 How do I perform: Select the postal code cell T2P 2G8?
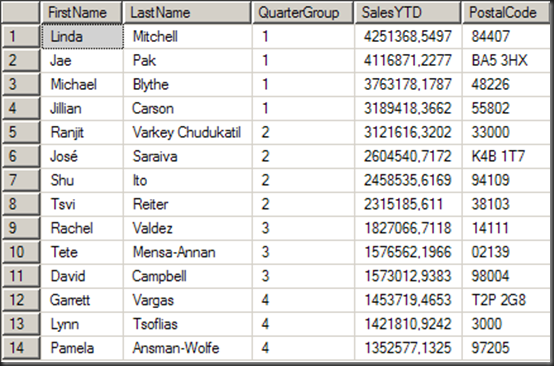(506, 300)
